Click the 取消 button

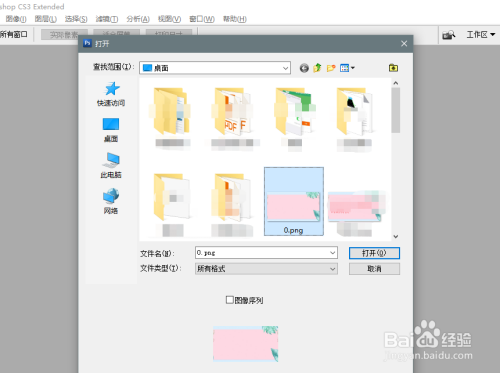tap(374, 269)
